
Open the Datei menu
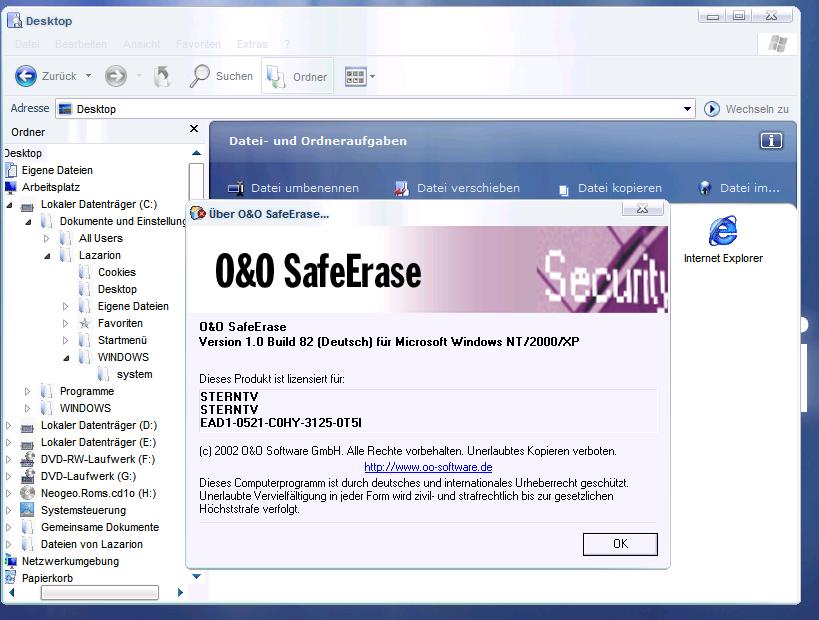[x=27, y=44]
